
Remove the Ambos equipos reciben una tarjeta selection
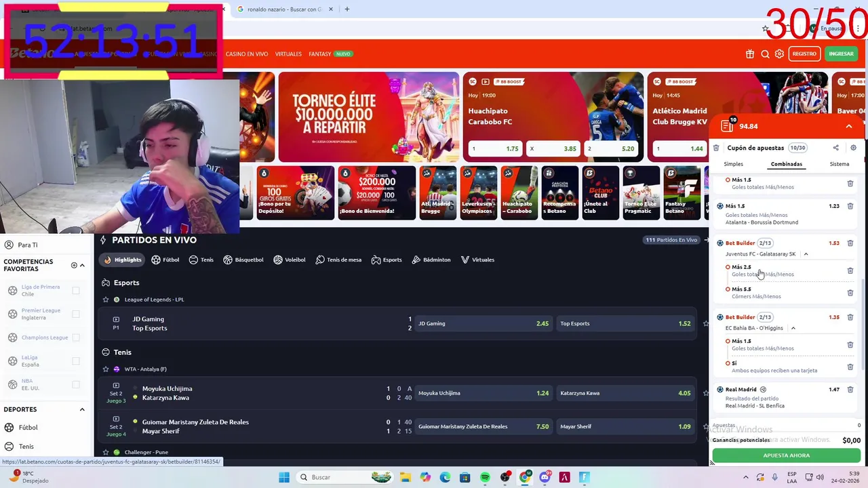point(850,367)
